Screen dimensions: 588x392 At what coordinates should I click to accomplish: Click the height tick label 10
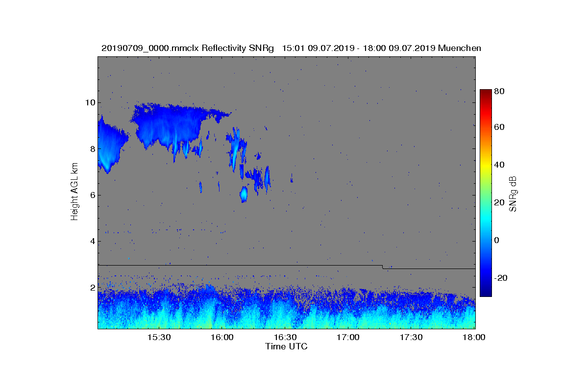coord(90,102)
